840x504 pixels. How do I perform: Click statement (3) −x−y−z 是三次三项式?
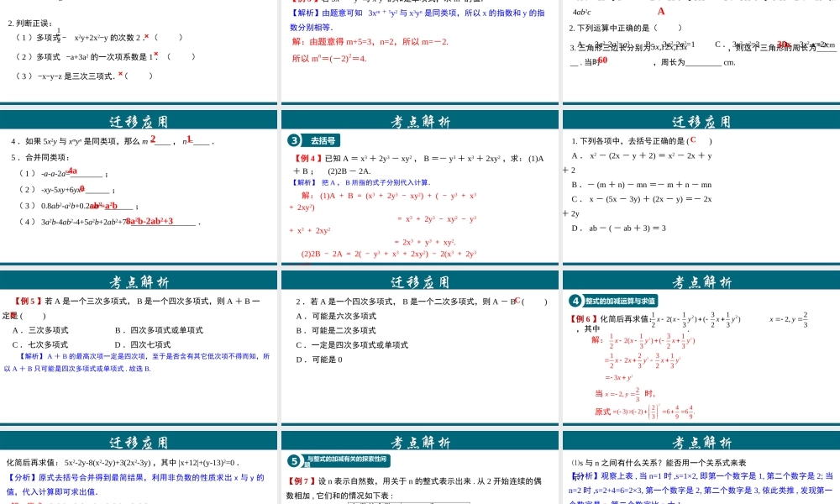click(x=84, y=76)
